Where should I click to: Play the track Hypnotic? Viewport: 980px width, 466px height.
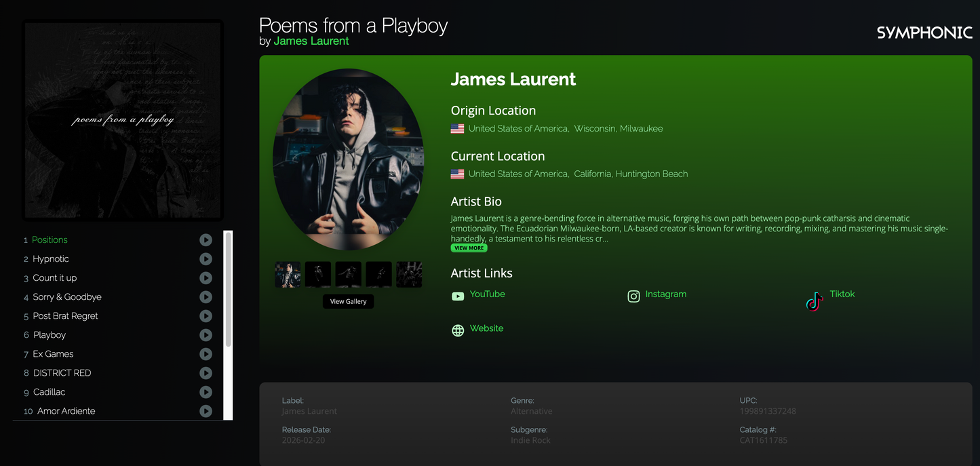205,259
